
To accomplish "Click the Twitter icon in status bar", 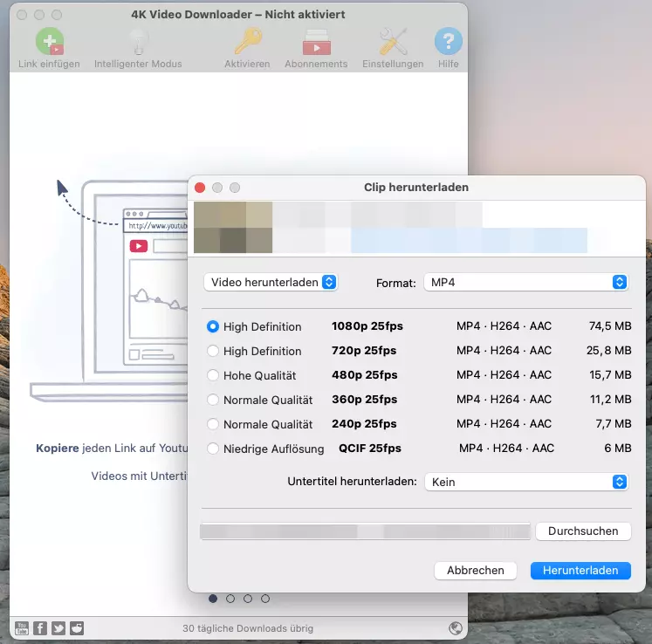I will (58, 628).
